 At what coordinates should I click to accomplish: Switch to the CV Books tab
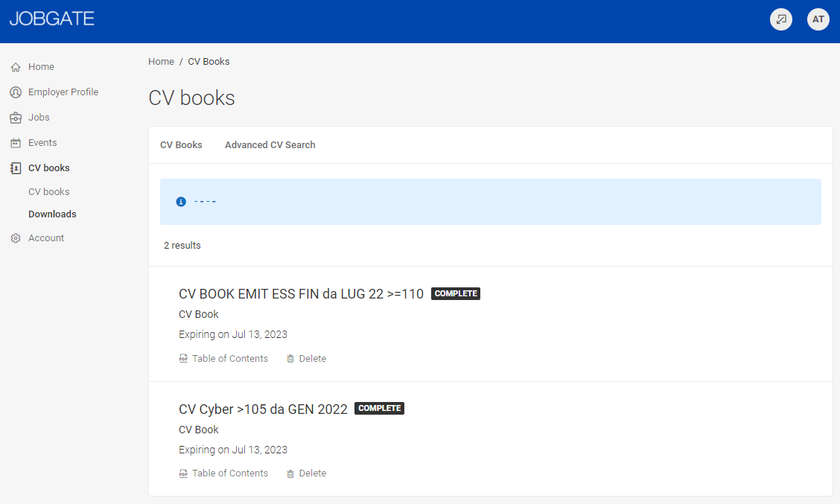tap(181, 145)
